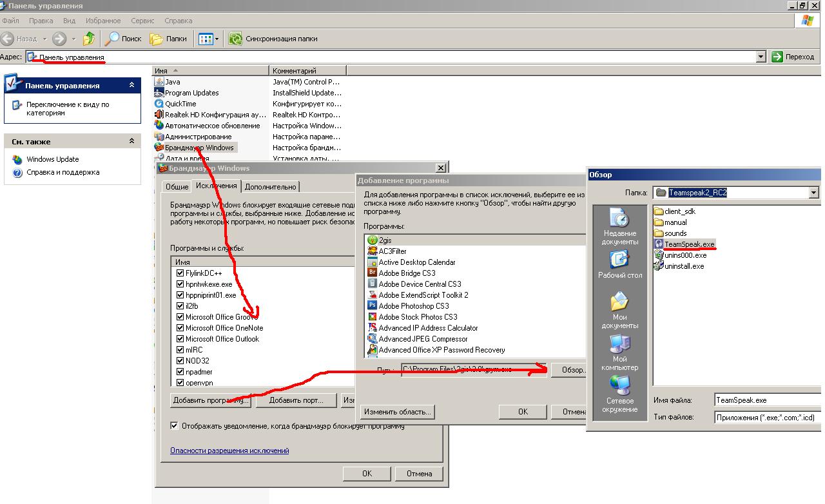Open the address bar dropdown arrow

(x=761, y=57)
